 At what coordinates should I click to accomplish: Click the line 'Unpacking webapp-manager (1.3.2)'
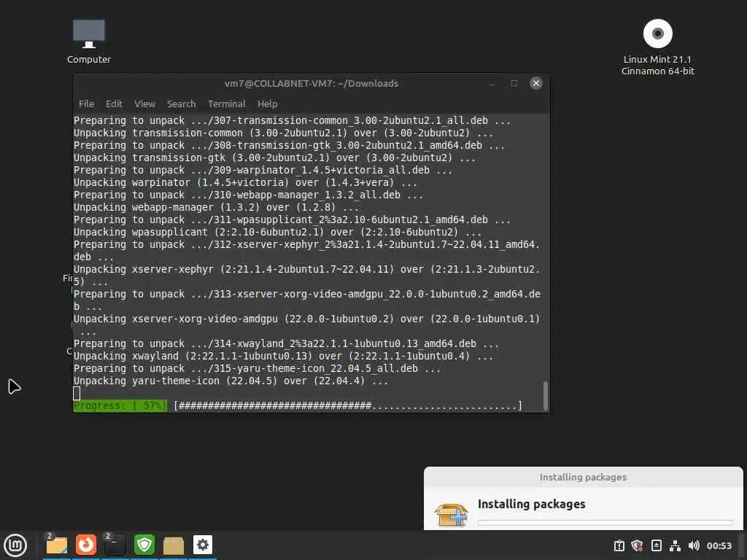coord(216,208)
